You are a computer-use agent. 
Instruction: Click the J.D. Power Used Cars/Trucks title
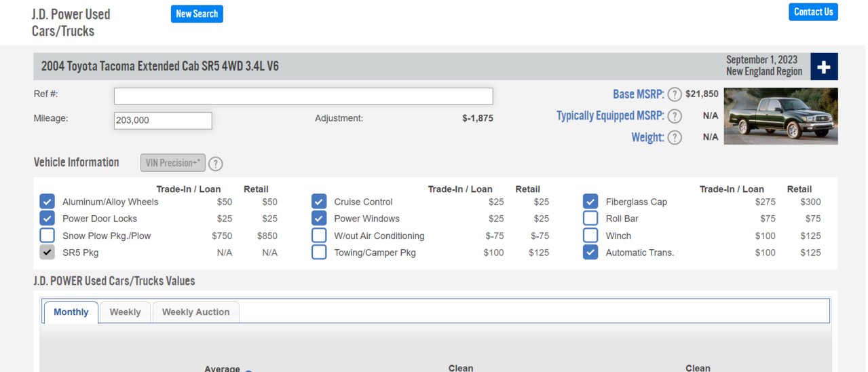[x=71, y=22]
